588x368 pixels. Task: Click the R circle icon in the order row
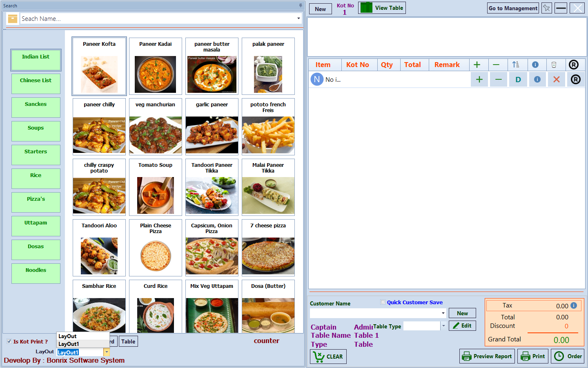tap(576, 79)
